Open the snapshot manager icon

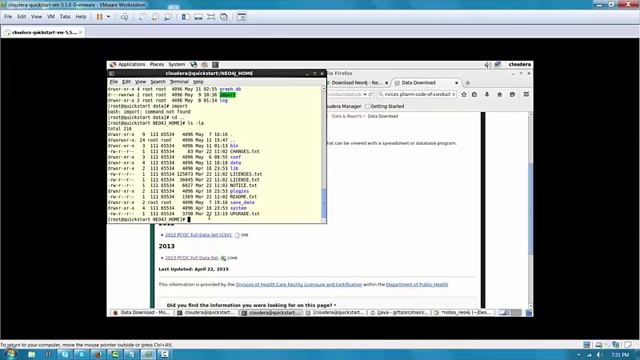(x=168, y=17)
